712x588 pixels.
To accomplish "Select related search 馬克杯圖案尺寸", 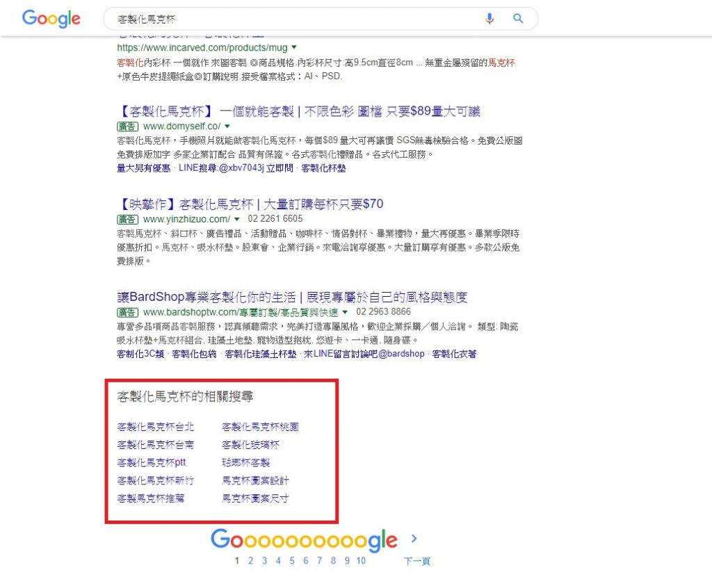I will [x=255, y=498].
